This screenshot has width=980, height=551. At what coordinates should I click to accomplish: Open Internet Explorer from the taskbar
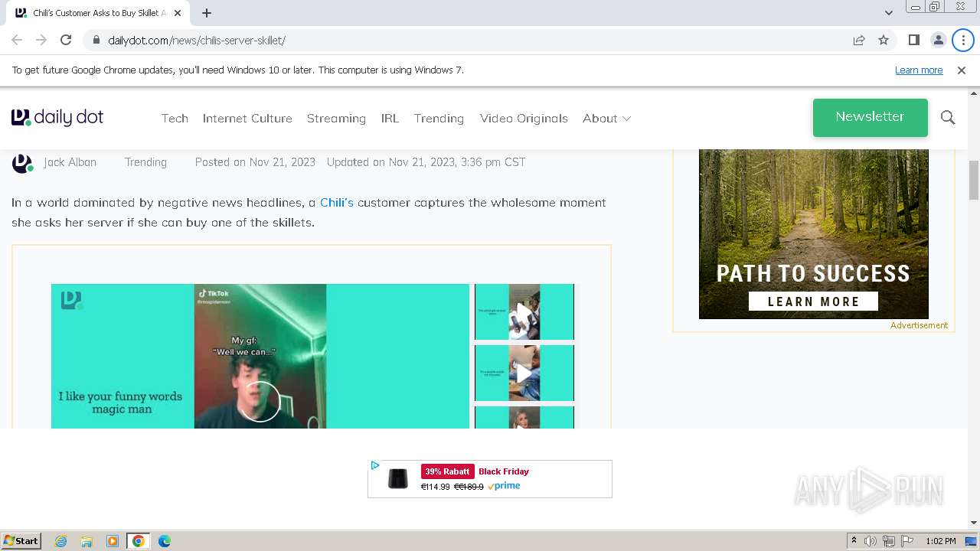pyautogui.click(x=60, y=541)
